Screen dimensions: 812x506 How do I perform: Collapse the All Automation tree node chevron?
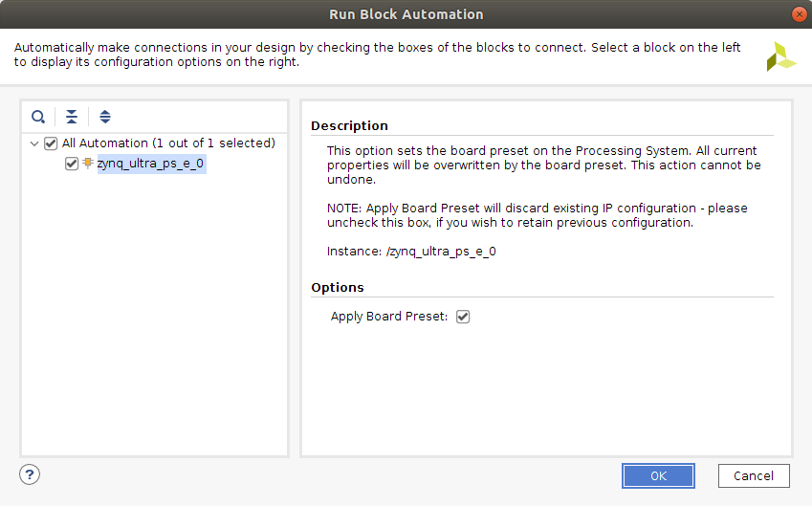point(35,143)
